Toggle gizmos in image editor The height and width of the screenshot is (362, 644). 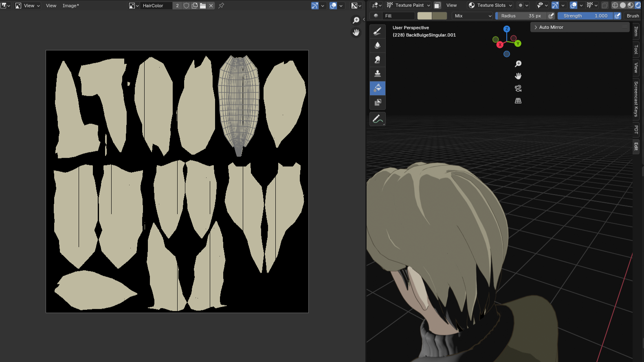click(x=315, y=6)
